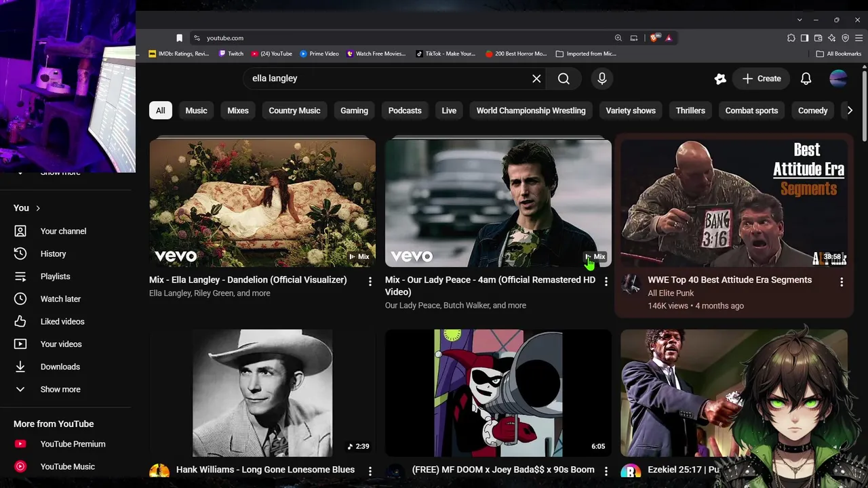Open IMDb: Ratings bookmark

pyautogui.click(x=179, y=54)
